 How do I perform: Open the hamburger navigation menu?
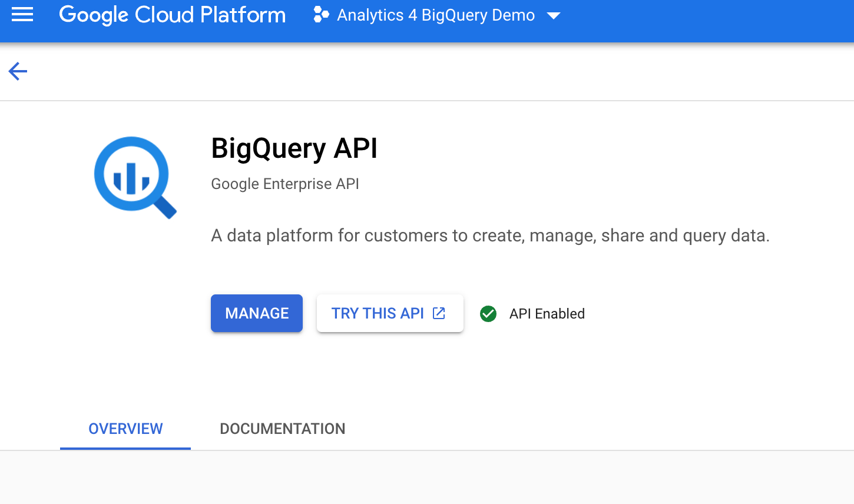(22, 15)
